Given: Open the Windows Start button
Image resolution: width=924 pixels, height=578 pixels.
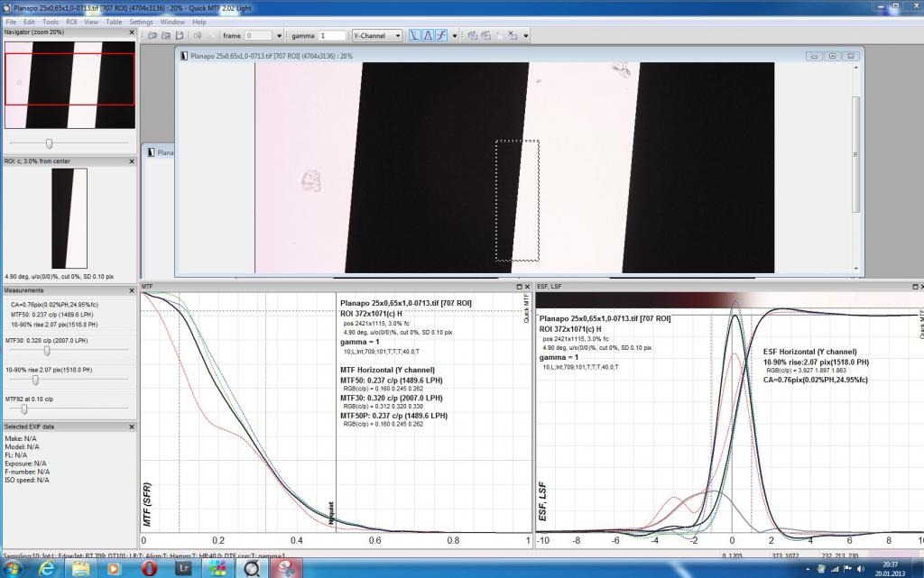Looking at the screenshot, I should 12,568.
